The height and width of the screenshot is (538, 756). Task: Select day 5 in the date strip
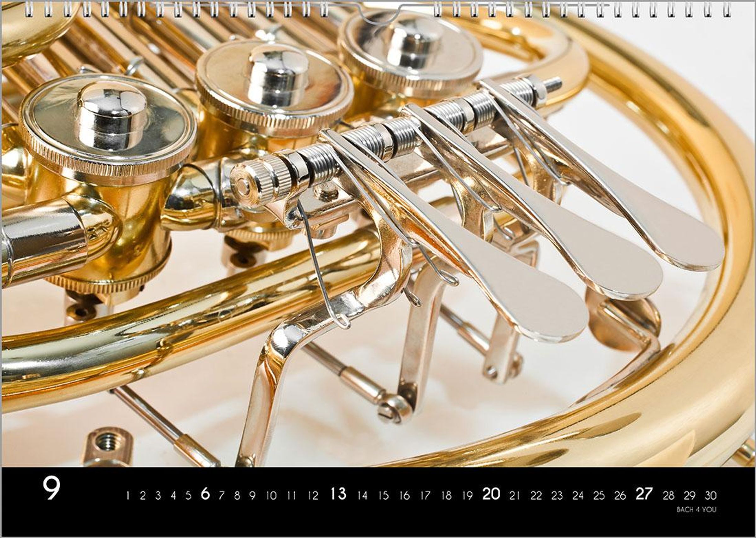(188, 495)
